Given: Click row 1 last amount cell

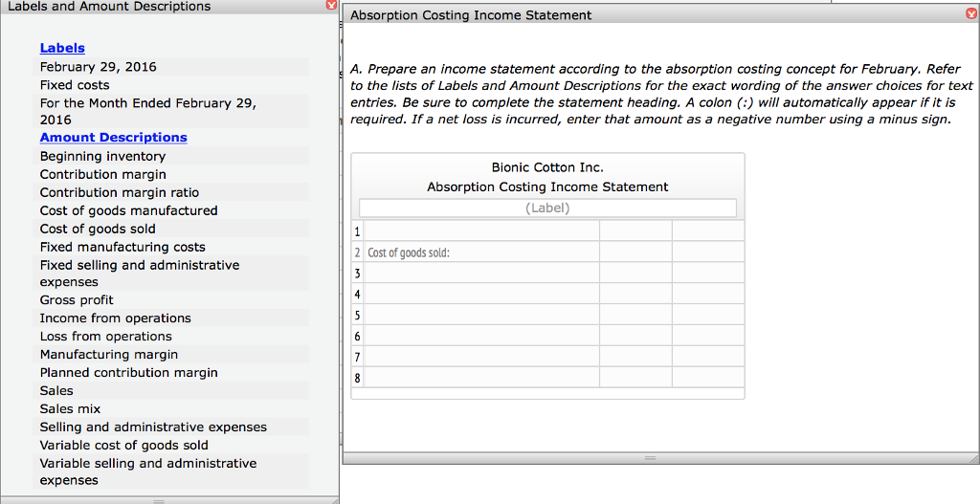Looking at the screenshot, I should tap(708, 231).
